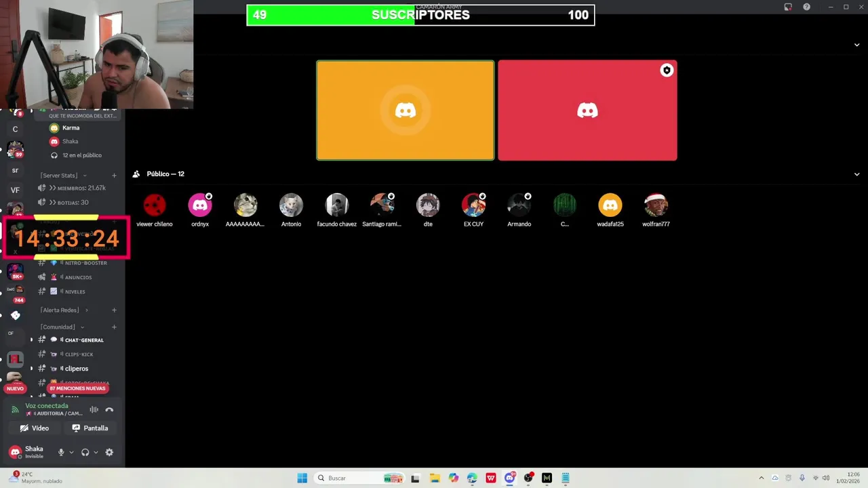Open Discord help question mark icon

click(x=806, y=7)
